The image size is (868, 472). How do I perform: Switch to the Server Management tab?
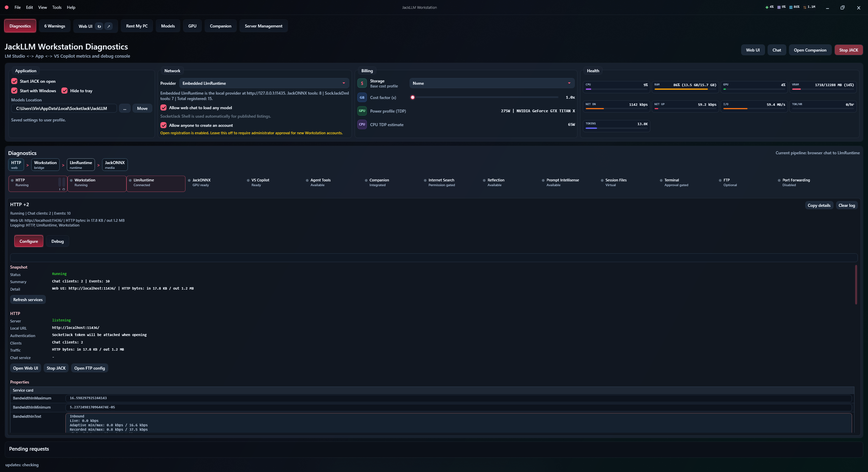point(263,26)
